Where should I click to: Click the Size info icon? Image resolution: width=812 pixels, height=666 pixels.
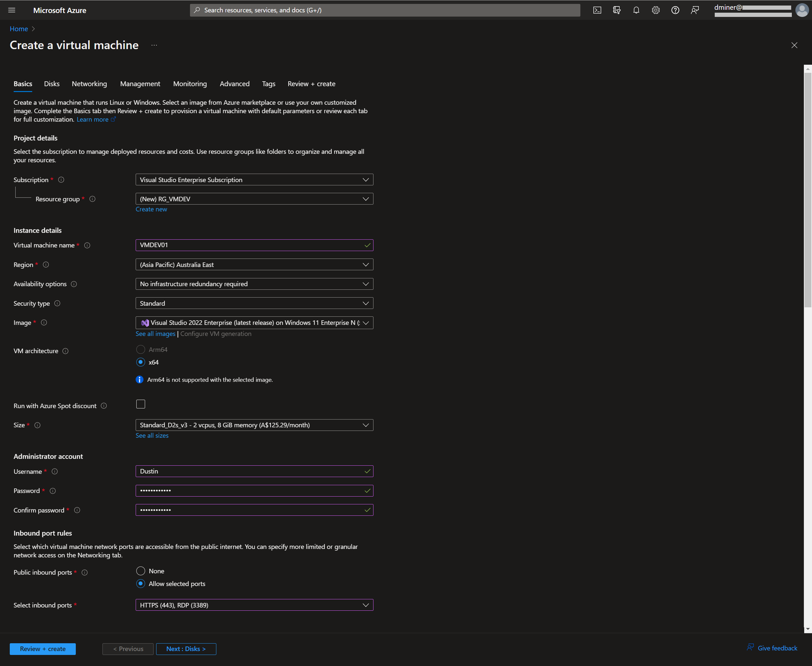[38, 425]
